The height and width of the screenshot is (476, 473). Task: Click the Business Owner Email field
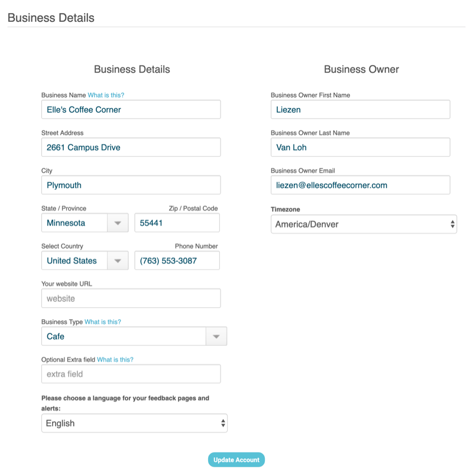click(360, 185)
